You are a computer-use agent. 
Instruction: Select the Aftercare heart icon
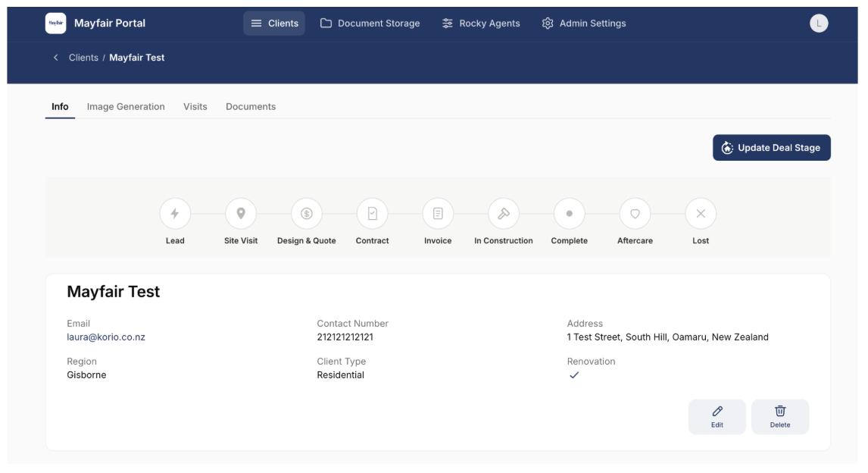coord(635,213)
